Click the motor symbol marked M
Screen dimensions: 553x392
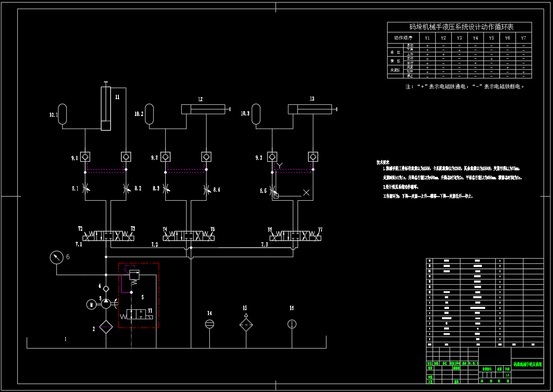pos(91,304)
